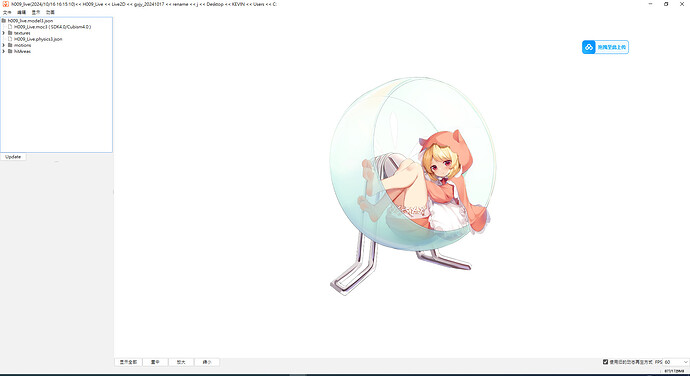Click the blue cloud upload badge icon
The height and width of the screenshot is (376, 690).
(x=589, y=47)
